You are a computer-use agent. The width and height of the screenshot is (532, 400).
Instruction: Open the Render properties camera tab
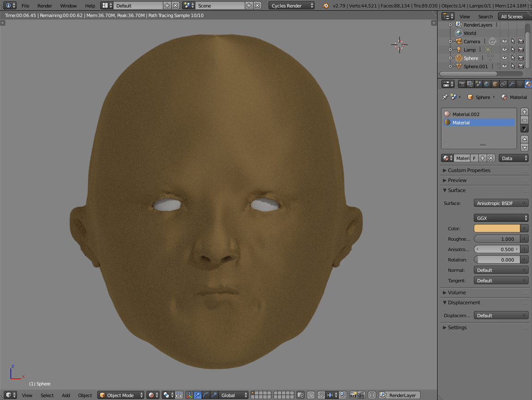pos(461,84)
